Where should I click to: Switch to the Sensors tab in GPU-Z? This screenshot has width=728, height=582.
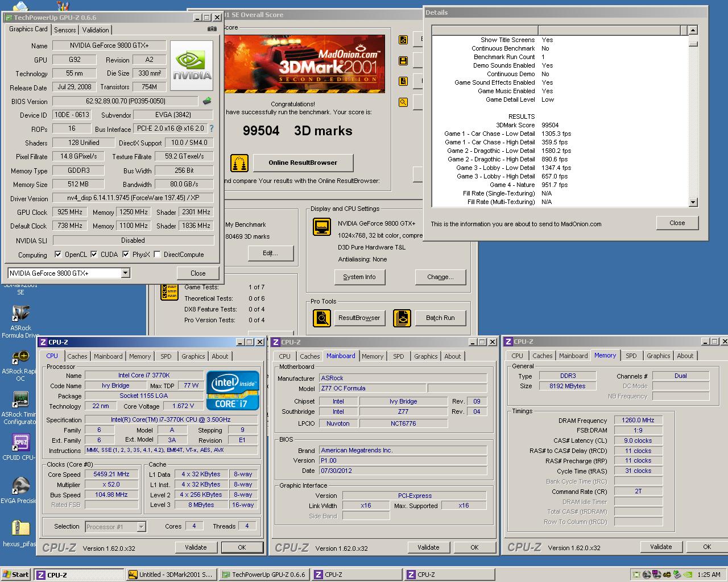click(65, 30)
